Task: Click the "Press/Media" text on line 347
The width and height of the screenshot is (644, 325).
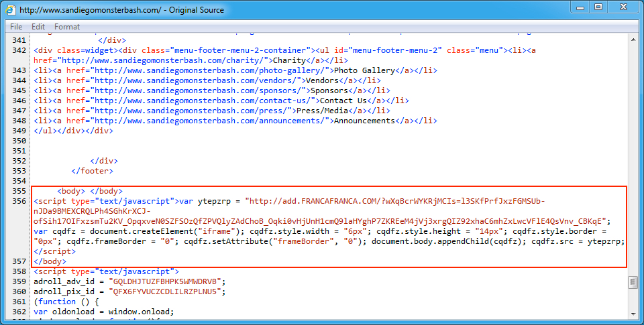Action: [x=323, y=111]
